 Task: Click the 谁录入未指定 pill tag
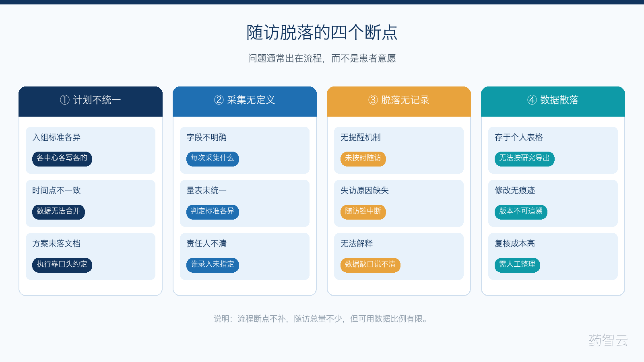point(213,264)
